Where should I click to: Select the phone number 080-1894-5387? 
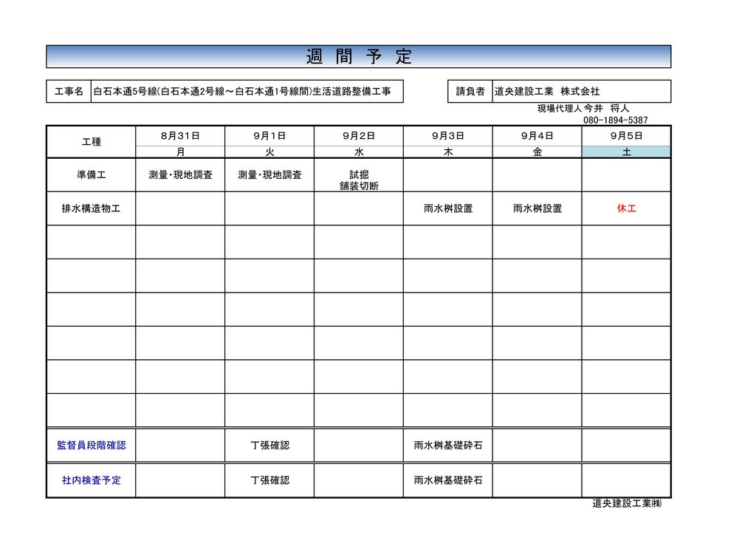click(615, 120)
